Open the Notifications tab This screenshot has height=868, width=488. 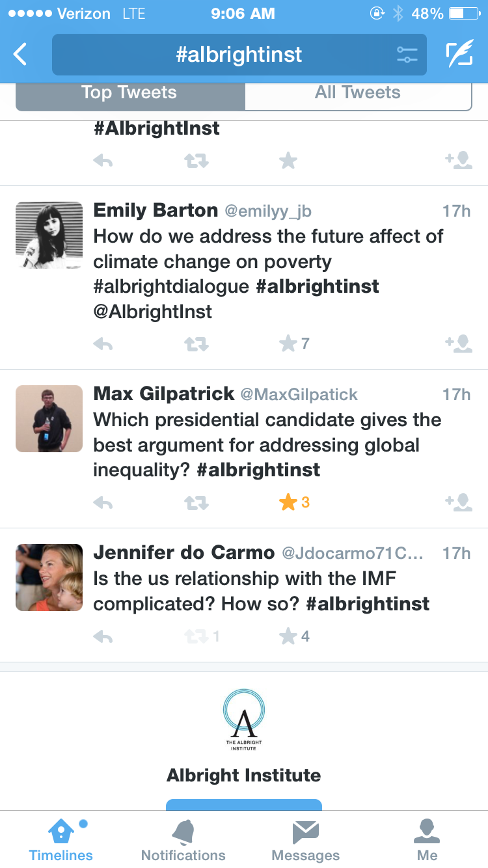click(183, 839)
